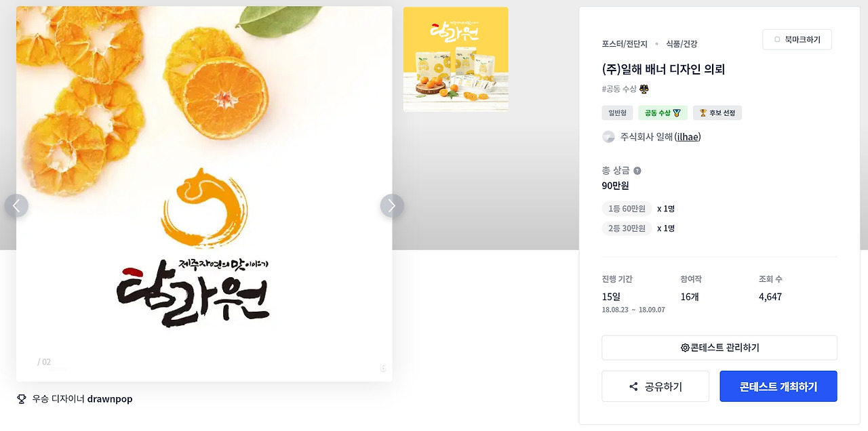Click the 2등 30만원 prize tag
This screenshot has height=431, width=868.
click(627, 228)
